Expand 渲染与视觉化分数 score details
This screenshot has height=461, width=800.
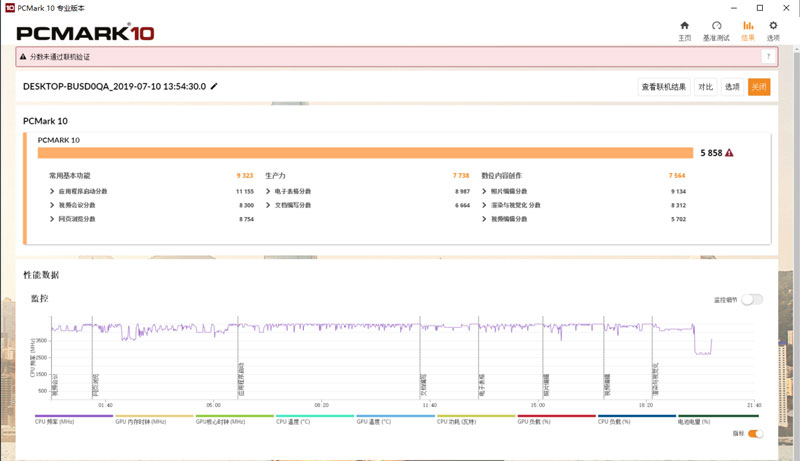pos(484,205)
